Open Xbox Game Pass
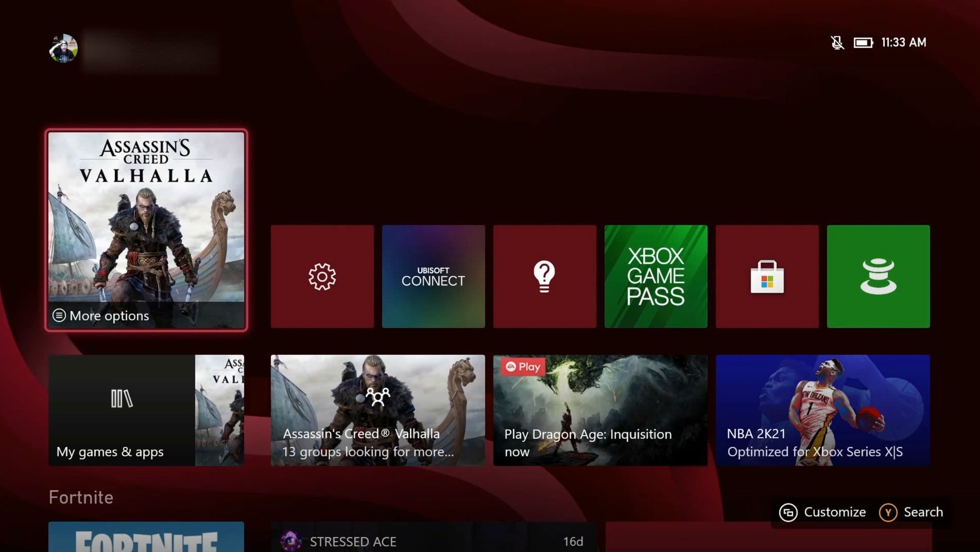The width and height of the screenshot is (980, 552). coord(656,276)
